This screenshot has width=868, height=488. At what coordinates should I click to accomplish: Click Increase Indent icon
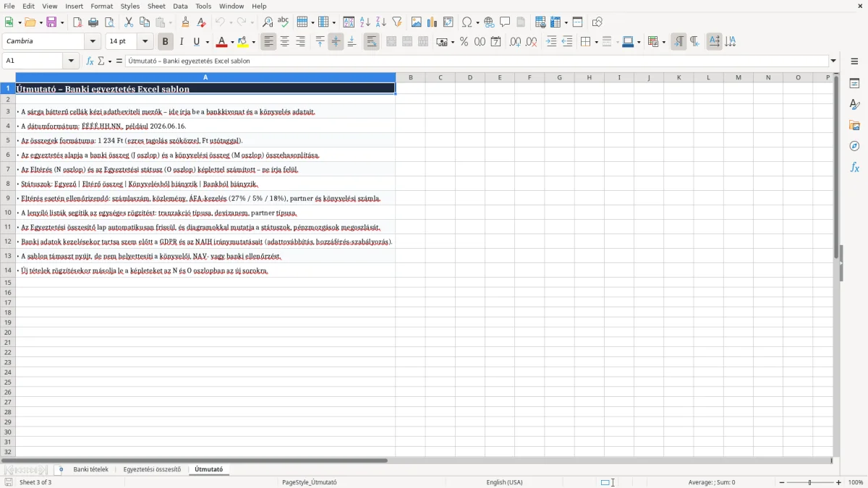[551, 42]
